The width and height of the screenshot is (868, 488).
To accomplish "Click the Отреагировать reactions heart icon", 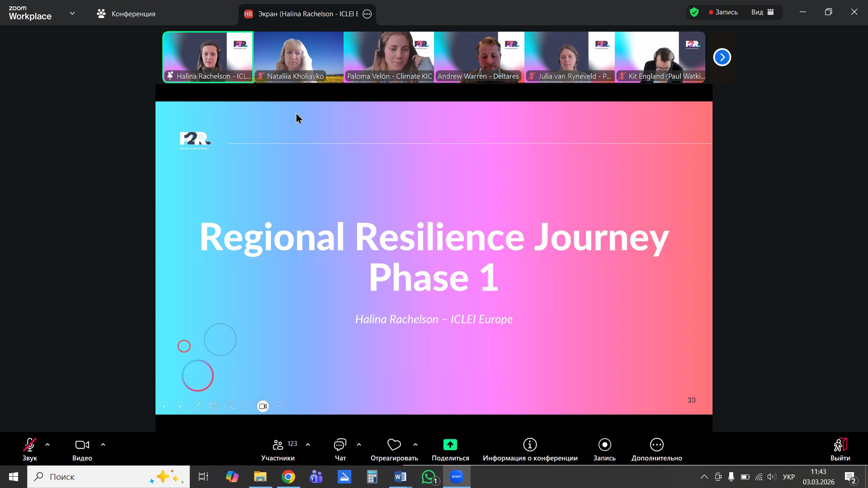I will [394, 445].
